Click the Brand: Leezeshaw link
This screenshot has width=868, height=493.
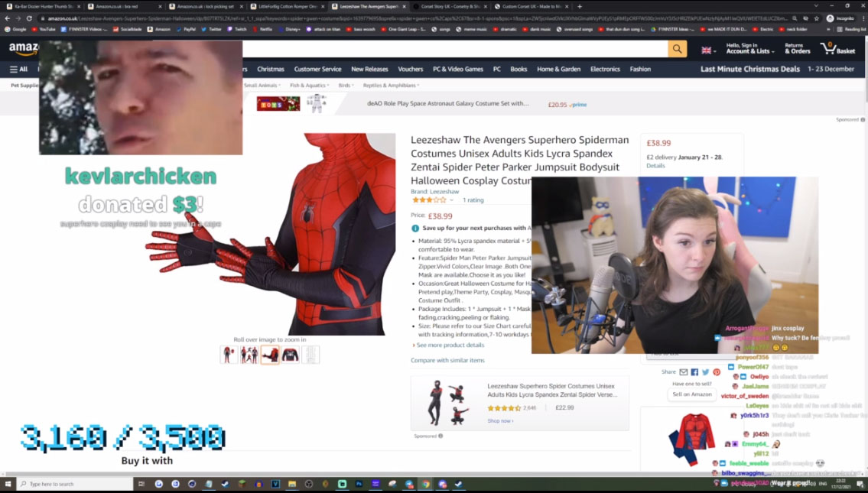tap(434, 191)
